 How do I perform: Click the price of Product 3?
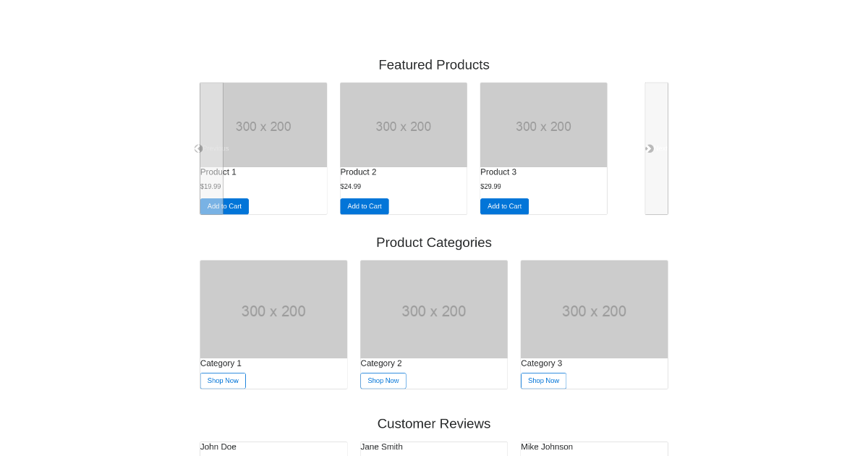pos(490,186)
